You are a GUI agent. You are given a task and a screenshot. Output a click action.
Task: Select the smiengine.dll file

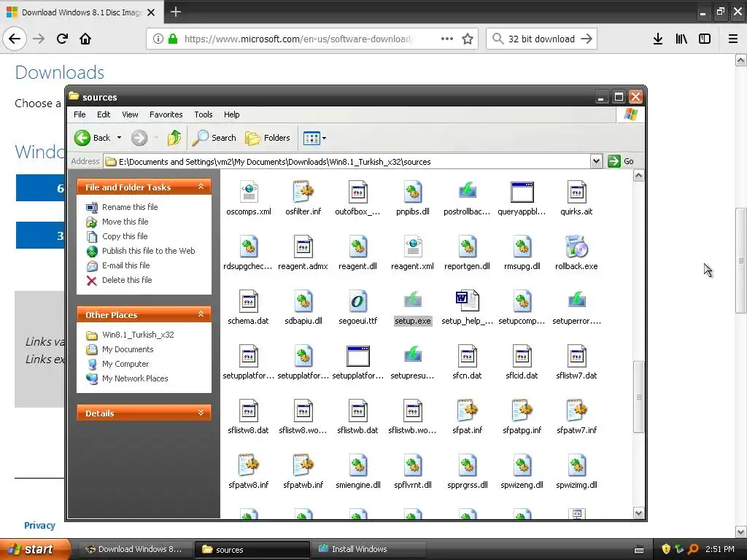[x=357, y=472]
